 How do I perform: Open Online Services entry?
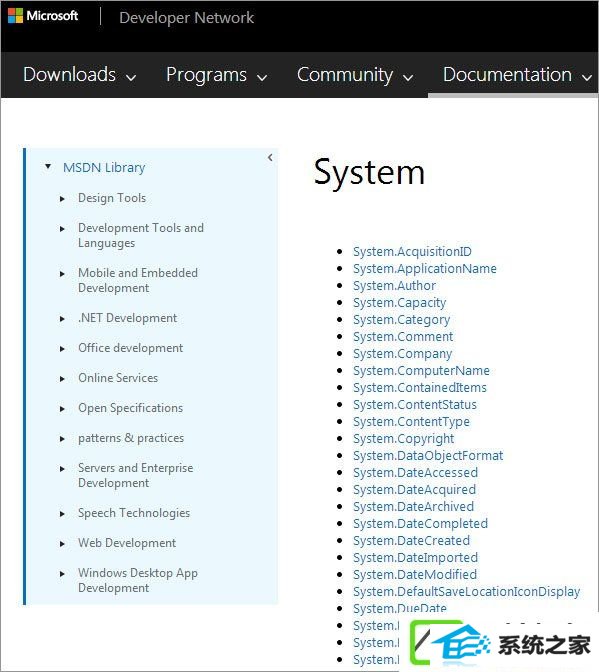click(118, 378)
